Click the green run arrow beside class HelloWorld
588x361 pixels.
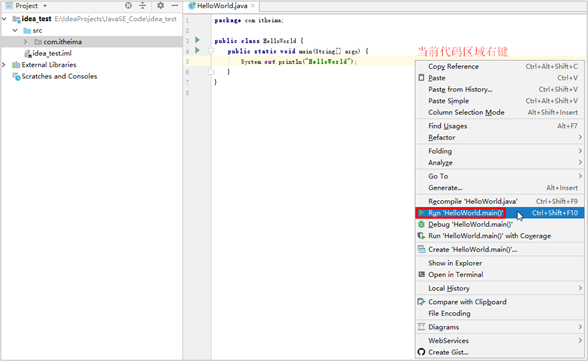197,40
